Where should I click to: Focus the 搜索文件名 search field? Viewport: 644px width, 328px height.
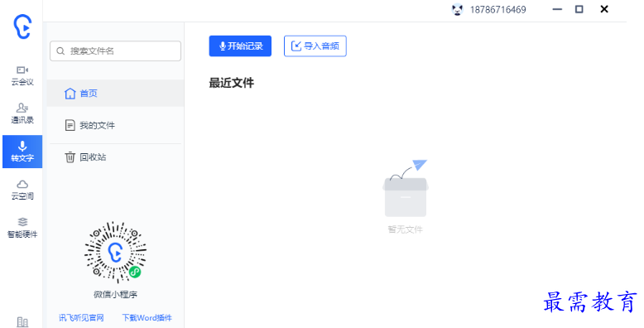115,51
